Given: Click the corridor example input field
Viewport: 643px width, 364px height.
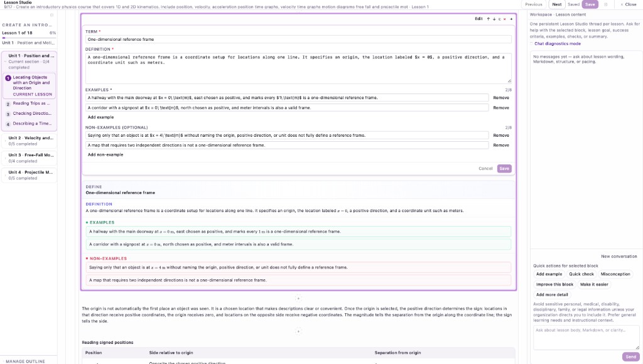Looking at the screenshot, I should point(287,108).
